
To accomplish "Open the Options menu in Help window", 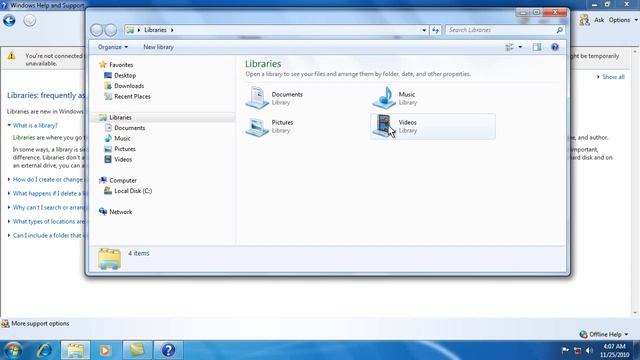I will [x=623, y=20].
